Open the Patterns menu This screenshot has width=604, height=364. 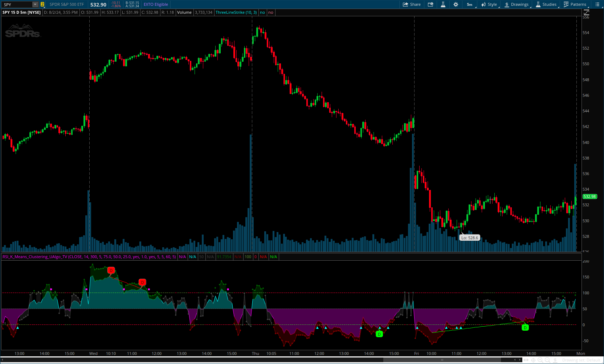click(575, 4)
